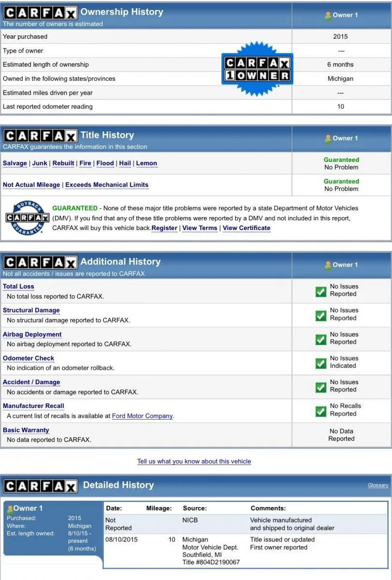
Task: Click Owner 1 person icon in Additional History
Action: [328, 265]
